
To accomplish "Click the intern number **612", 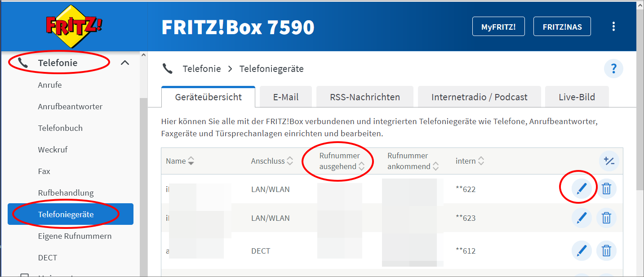I will click(x=466, y=250).
